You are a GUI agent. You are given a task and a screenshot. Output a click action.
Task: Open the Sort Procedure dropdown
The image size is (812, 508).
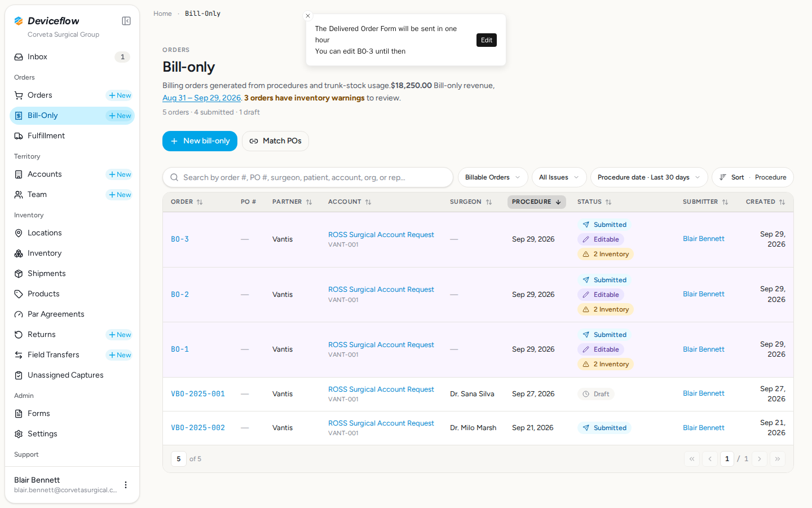click(x=753, y=177)
